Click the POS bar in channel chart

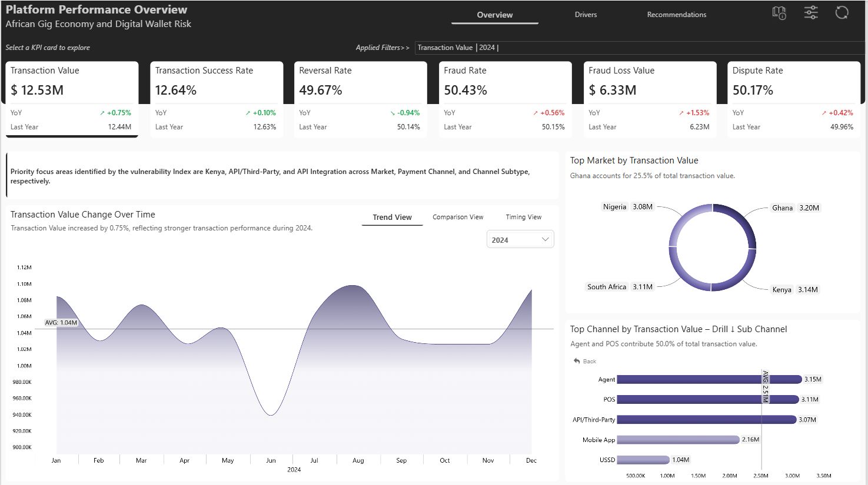708,399
